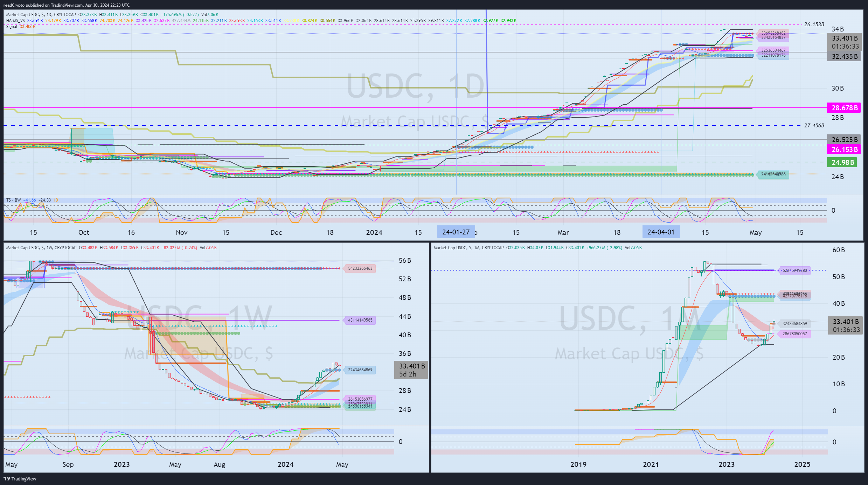Click the 36 B axis tick on weekly chart
Viewport: 868px width, 485px height.
tap(405, 353)
